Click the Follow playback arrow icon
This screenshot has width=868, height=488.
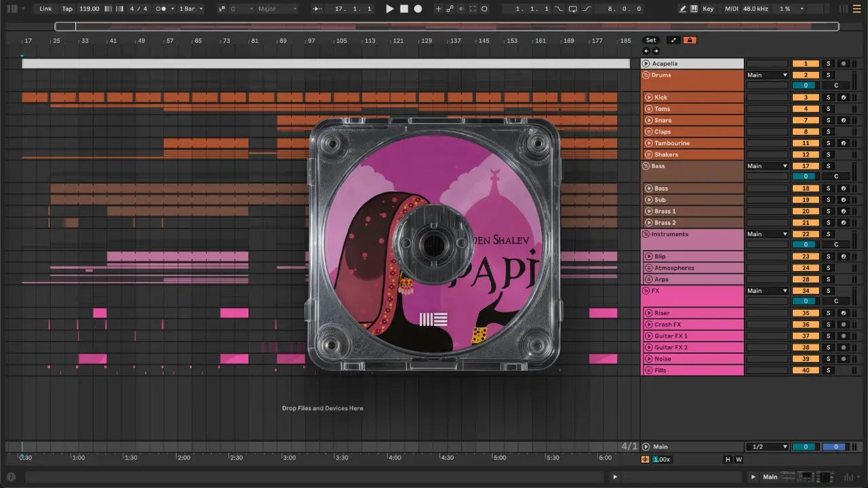(x=317, y=9)
